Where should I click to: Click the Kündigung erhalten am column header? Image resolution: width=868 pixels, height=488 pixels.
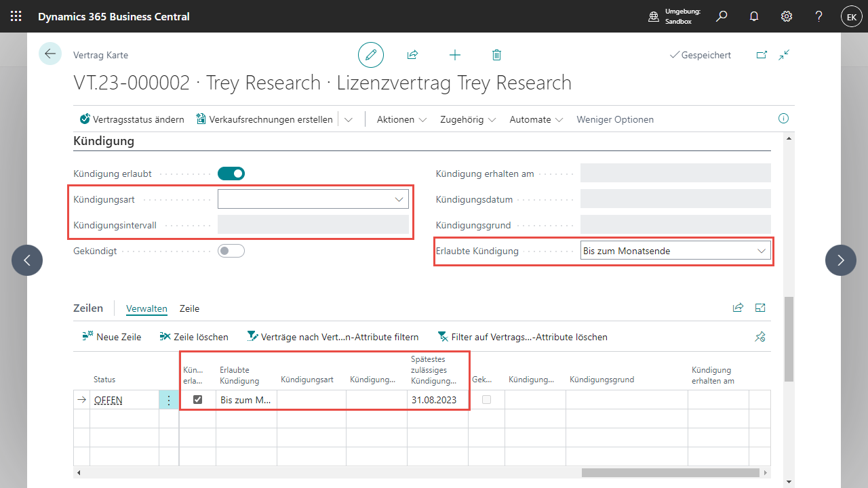tap(712, 375)
